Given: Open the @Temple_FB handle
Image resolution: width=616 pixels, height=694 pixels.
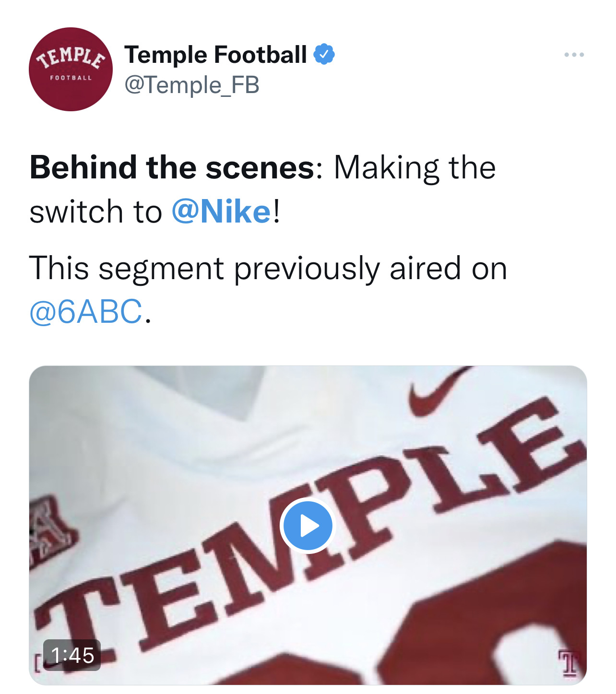Looking at the screenshot, I should point(192,85).
